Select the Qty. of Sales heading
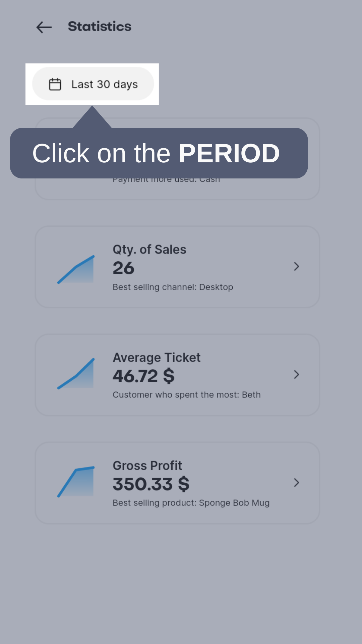The height and width of the screenshot is (644, 362). [149, 250]
